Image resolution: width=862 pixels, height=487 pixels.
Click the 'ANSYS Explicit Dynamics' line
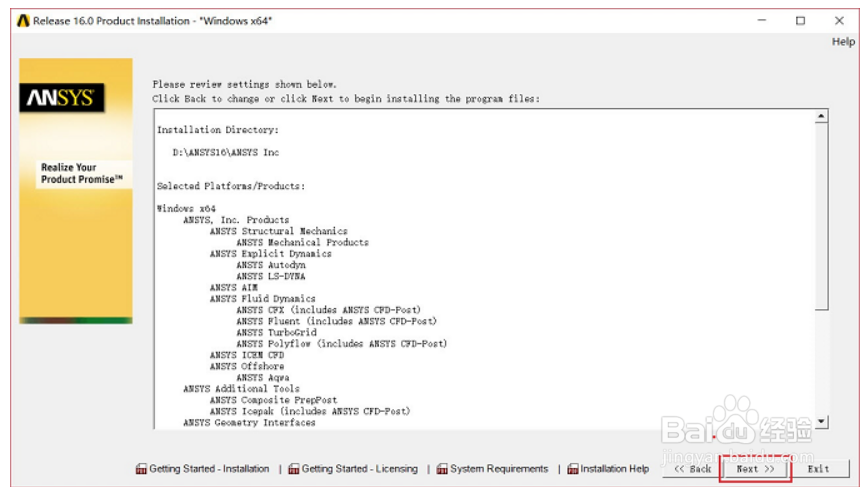tap(270, 254)
